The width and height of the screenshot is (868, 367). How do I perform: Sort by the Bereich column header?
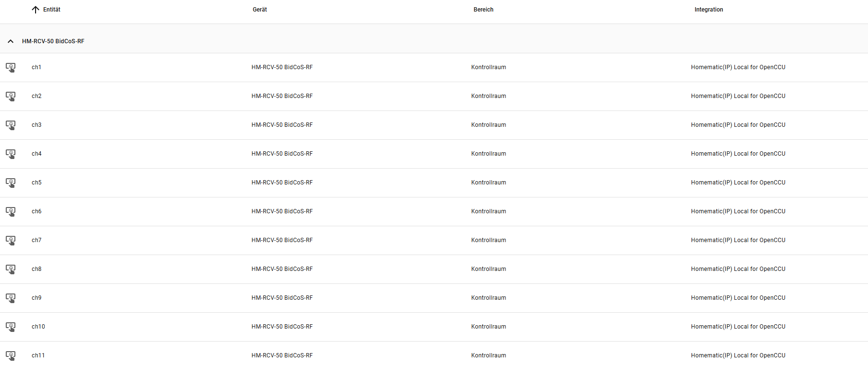pyautogui.click(x=483, y=10)
